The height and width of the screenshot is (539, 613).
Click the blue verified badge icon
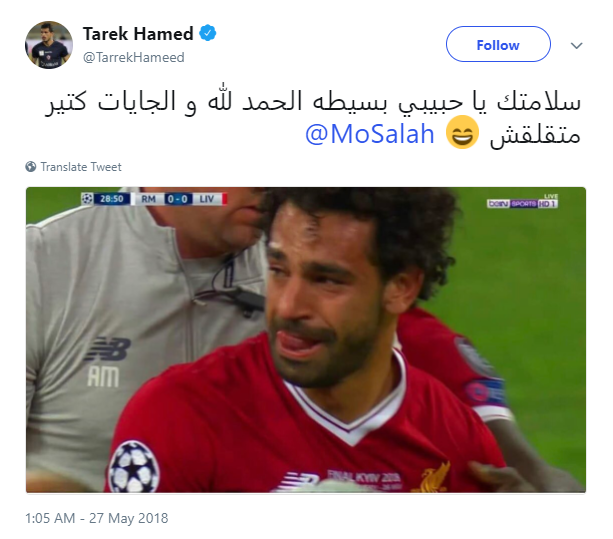point(208,33)
